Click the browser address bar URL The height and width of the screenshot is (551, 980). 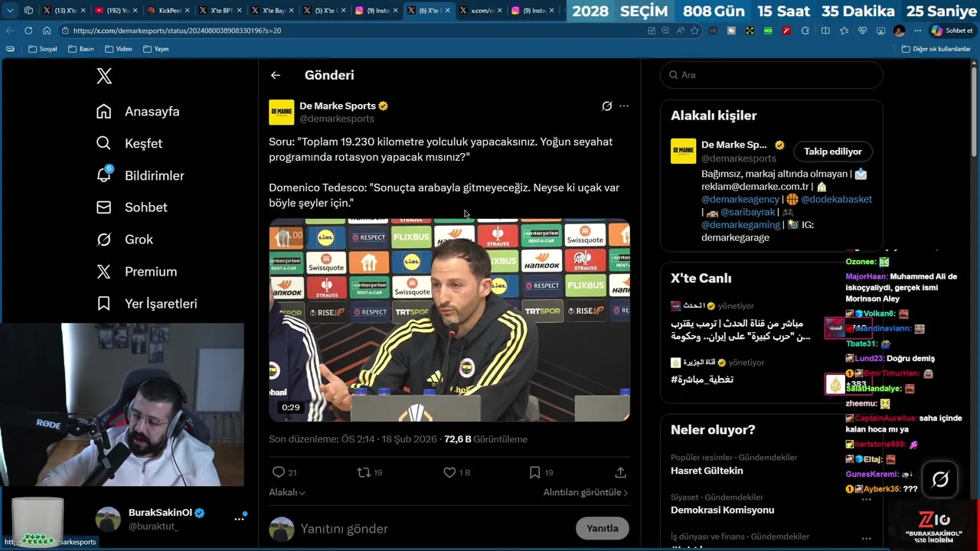pos(177,31)
